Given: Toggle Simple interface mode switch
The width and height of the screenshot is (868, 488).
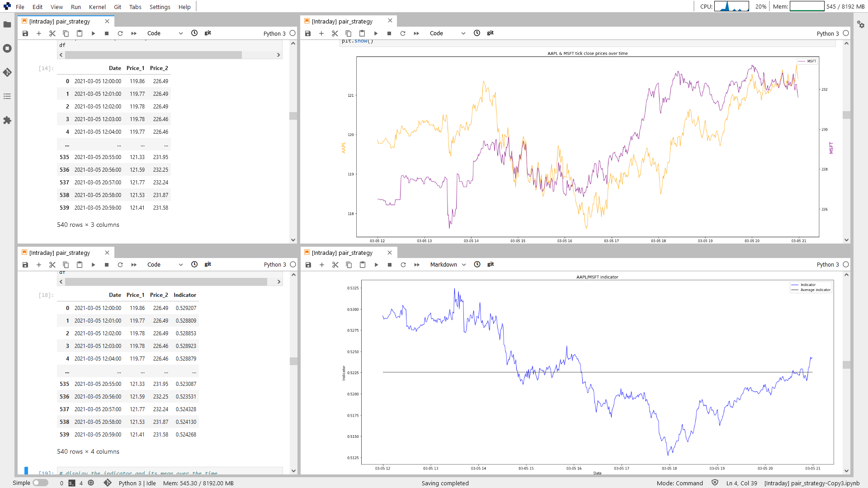Looking at the screenshot, I should click(x=40, y=483).
